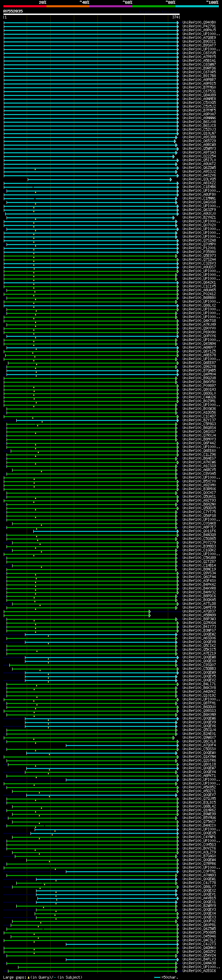The image size is (222, 980).
Task: Click the 374 query end position
Action: tap(175, 17)
